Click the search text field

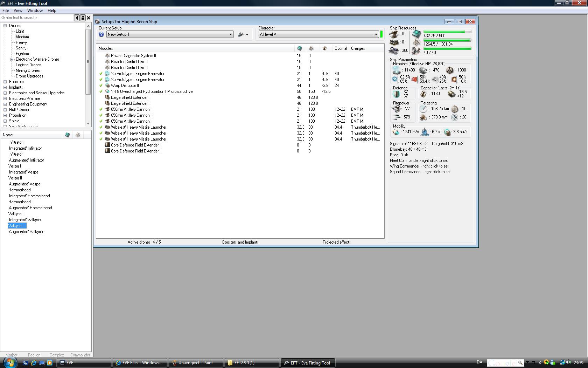click(x=37, y=18)
